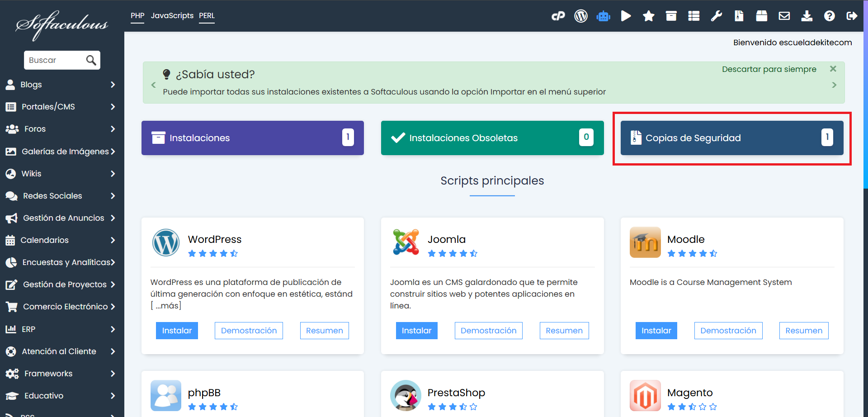Screen dimensions: 868x417
Task: Show next tip with right chevron
Action: click(834, 85)
